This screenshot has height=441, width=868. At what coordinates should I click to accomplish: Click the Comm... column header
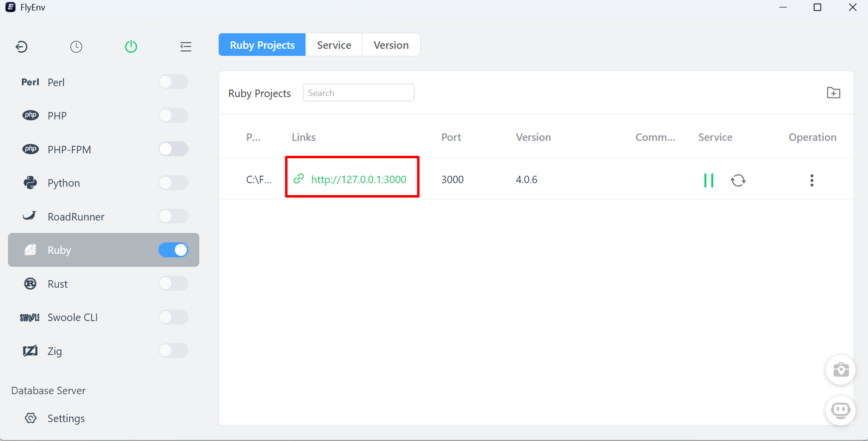(x=655, y=137)
